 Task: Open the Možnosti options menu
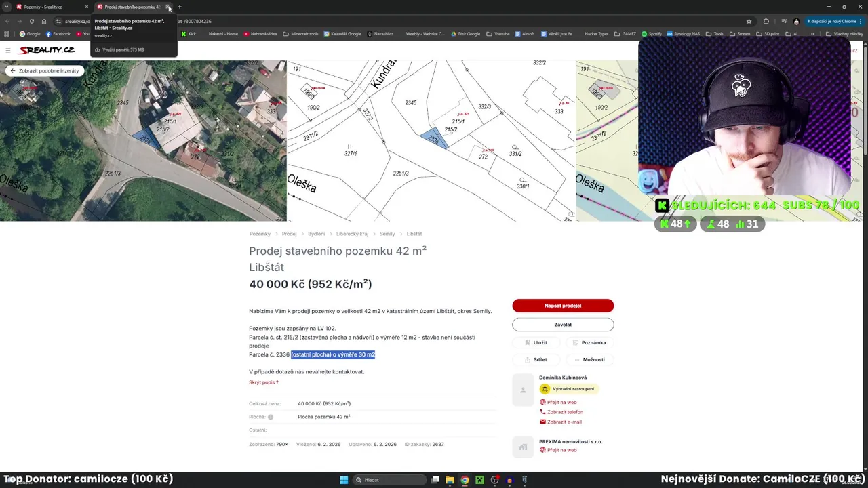click(589, 359)
